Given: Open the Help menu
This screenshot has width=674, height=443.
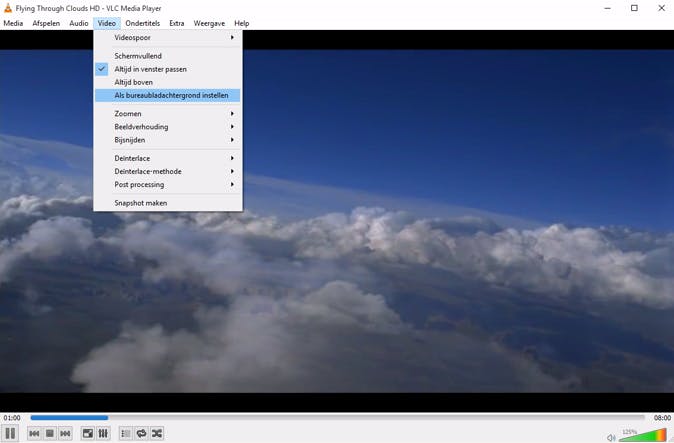Looking at the screenshot, I should click(x=242, y=23).
